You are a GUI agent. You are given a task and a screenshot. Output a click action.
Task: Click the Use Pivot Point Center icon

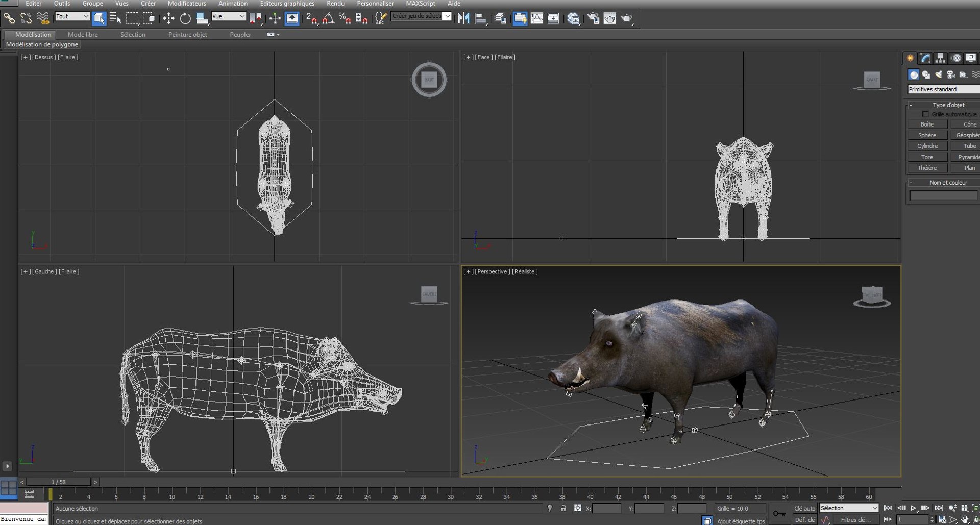click(256, 18)
